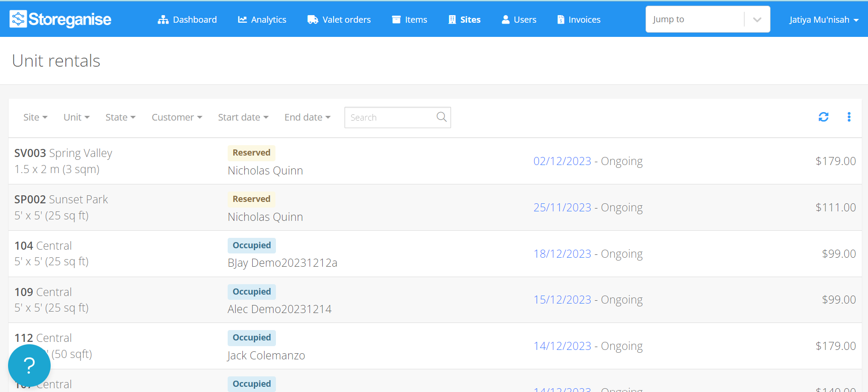Viewport: 868px width, 392px height.
Task: Click Reserved badge on SP002 row
Action: click(x=251, y=199)
